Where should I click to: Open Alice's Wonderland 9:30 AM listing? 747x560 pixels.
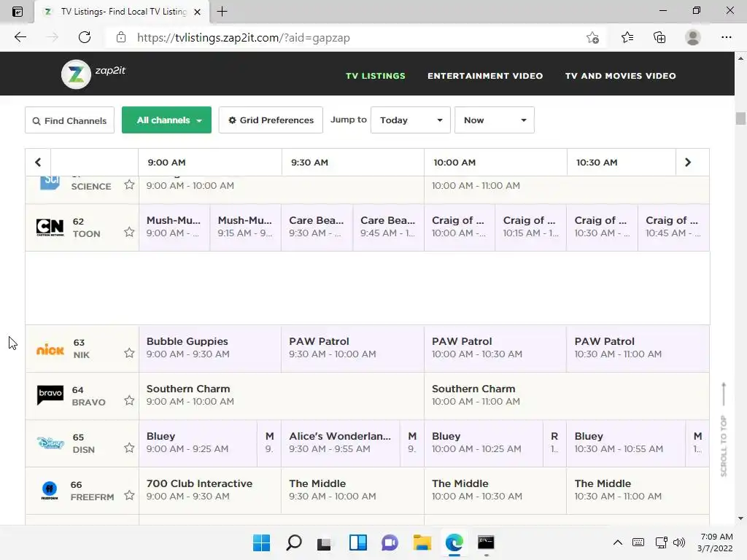coord(341,443)
